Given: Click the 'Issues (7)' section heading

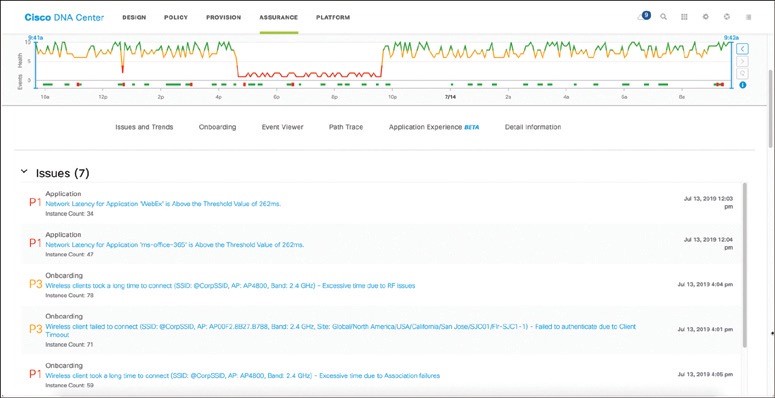Looking at the screenshot, I should click(62, 173).
